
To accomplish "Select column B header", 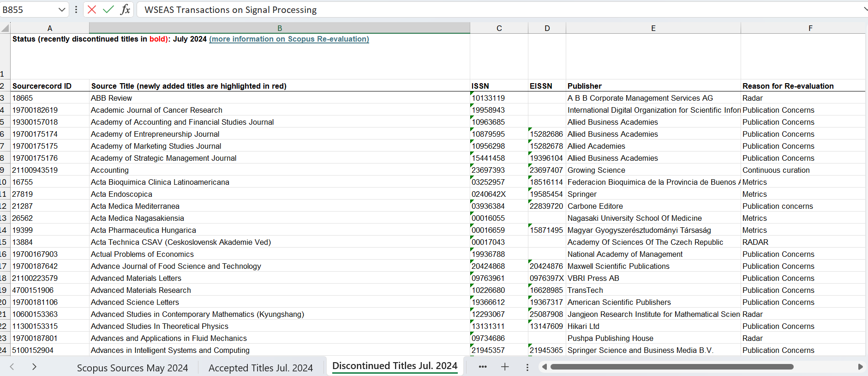I will [280, 28].
